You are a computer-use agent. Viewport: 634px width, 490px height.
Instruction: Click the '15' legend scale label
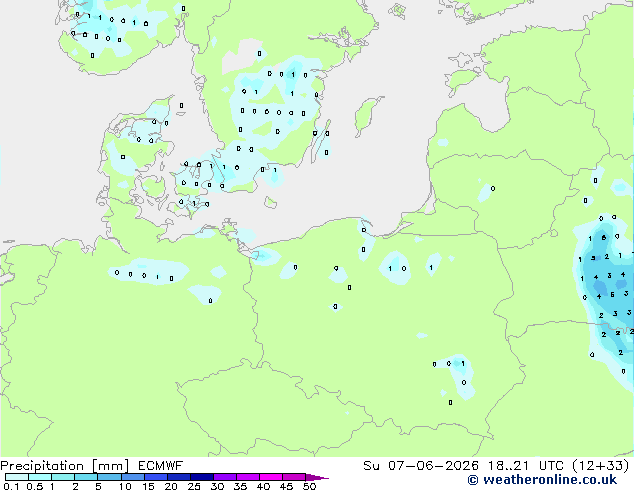148,486
